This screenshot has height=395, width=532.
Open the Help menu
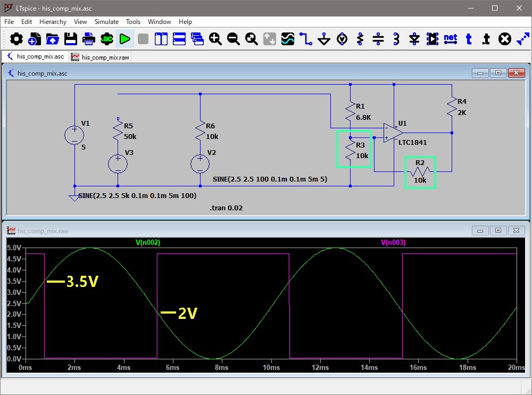point(185,22)
